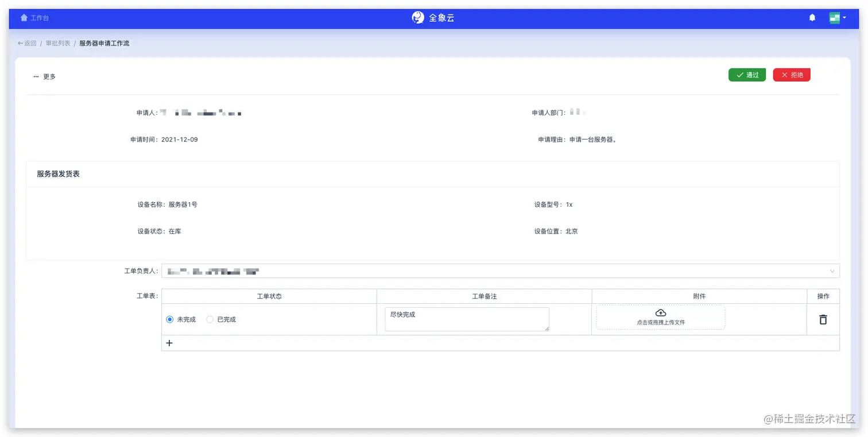Expand the 工单负责人 dropdown
The height and width of the screenshot is (437, 868).
point(500,271)
